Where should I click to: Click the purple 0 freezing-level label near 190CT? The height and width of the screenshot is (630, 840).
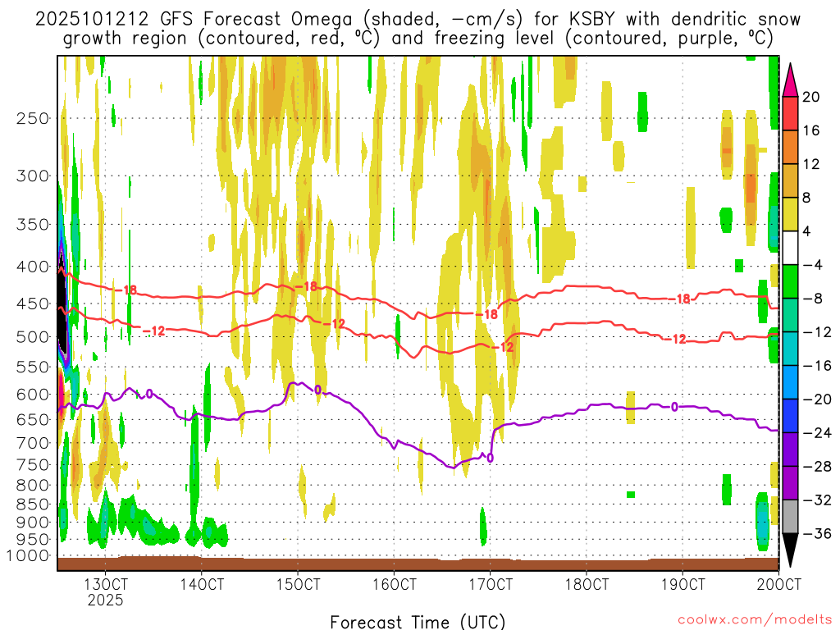pos(674,407)
